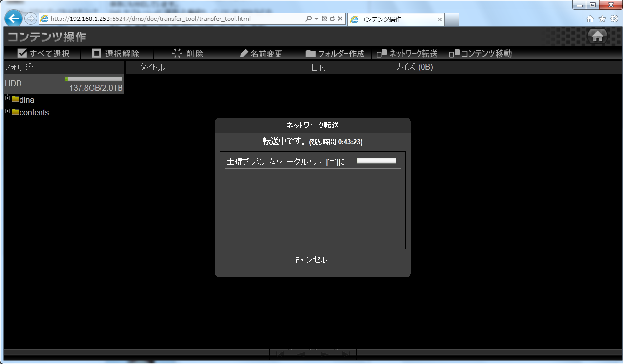This screenshot has height=364, width=623.
Task: Go to next page of list
Action: 325,354
